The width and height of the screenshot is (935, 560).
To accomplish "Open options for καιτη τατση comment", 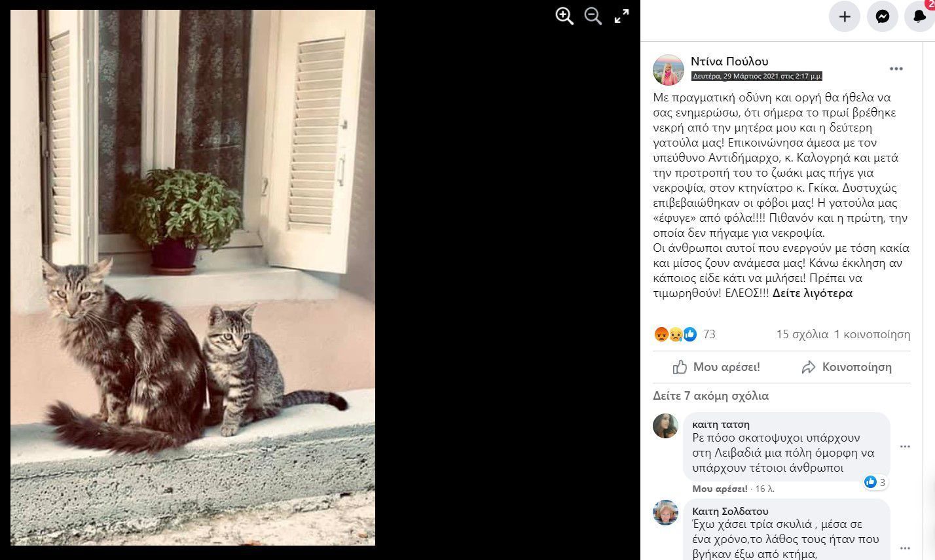I will pos(905,447).
